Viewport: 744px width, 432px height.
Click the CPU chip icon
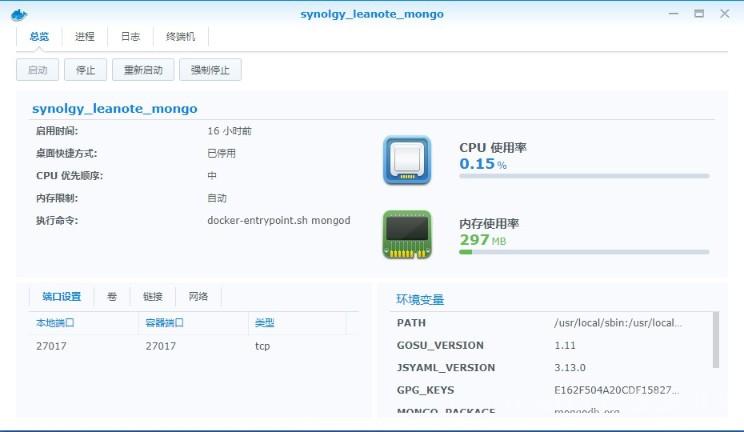click(x=407, y=160)
